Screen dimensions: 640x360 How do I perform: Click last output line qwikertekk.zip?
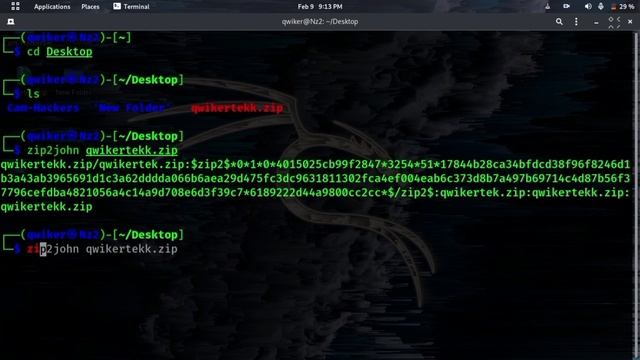[46, 207]
